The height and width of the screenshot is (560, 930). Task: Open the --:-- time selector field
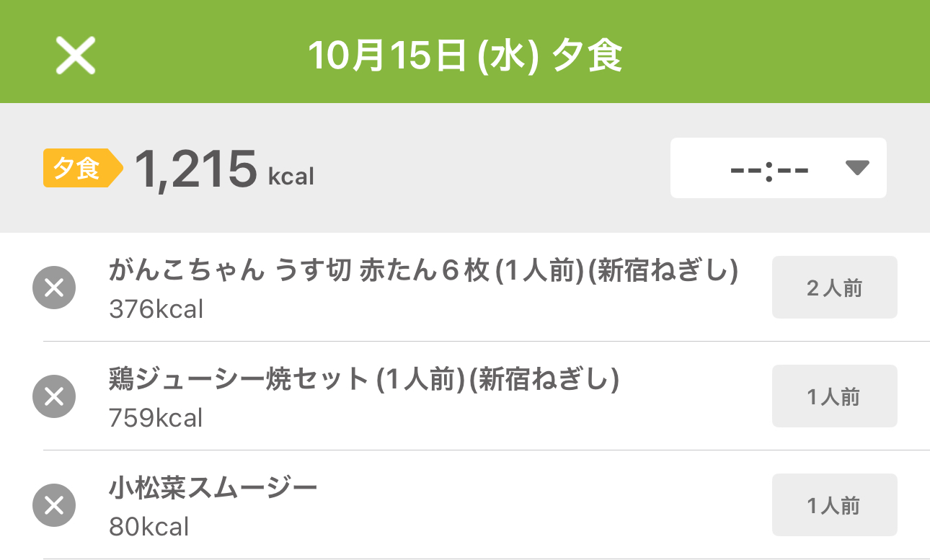pyautogui.click(x=769, y=169)
